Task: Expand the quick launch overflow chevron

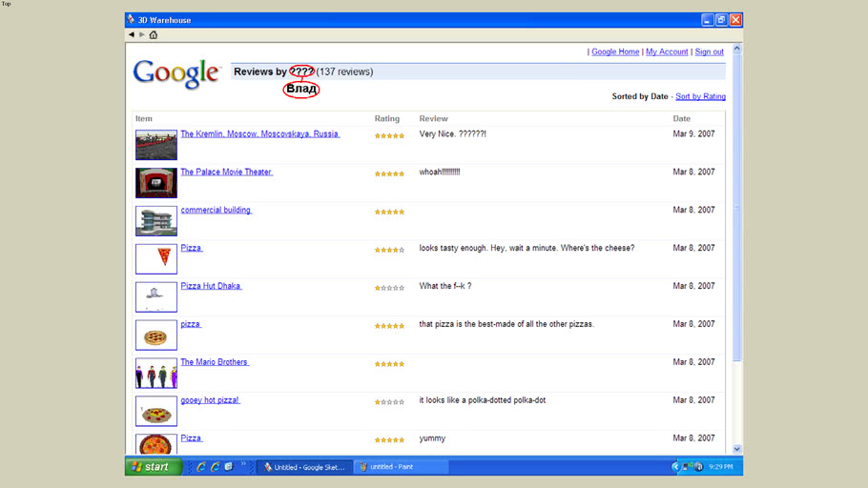Action: click(x=243, y=464)
